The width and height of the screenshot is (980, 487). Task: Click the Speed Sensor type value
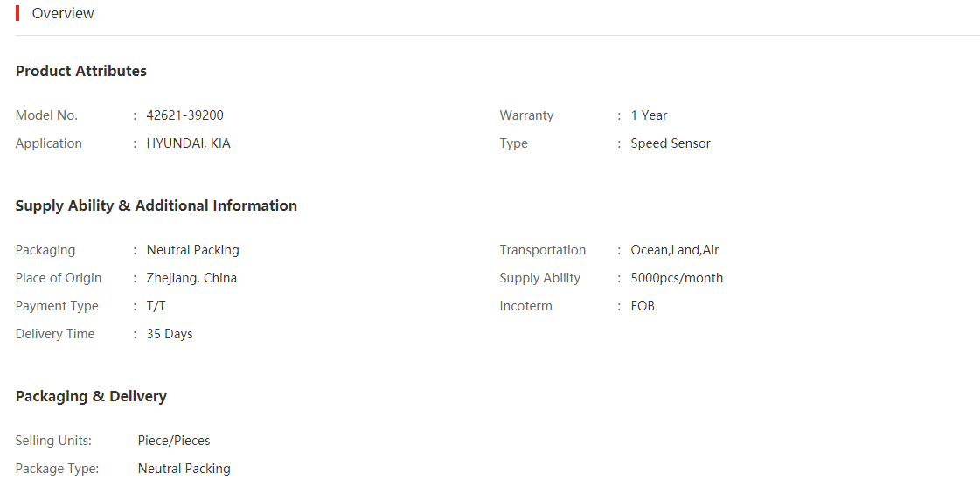click(671, 143)
